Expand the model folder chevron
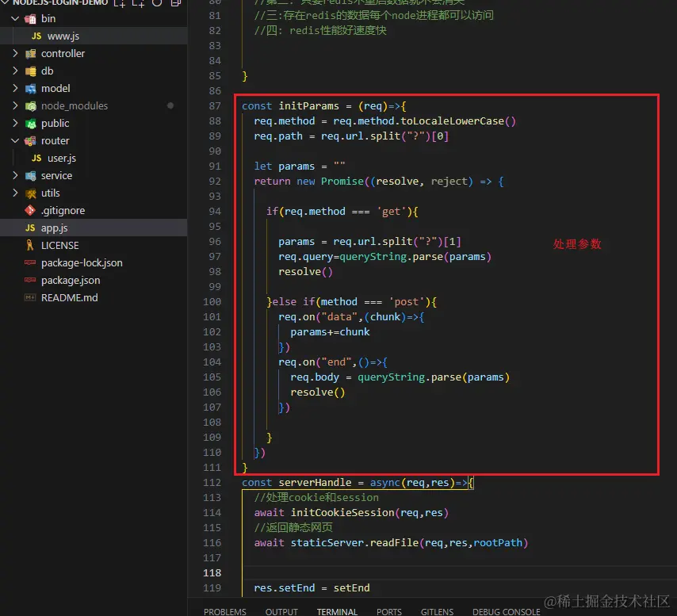 pos(15,89)
